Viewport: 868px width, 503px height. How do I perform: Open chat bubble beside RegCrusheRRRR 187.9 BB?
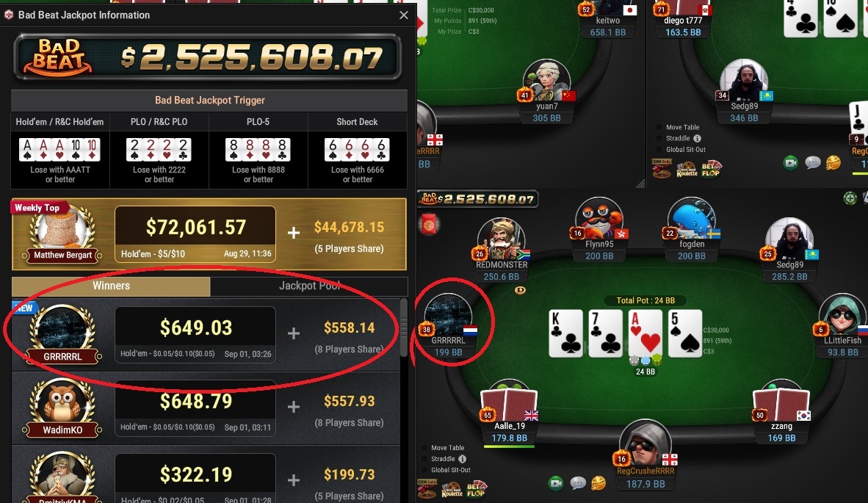(x=577, y=483)
